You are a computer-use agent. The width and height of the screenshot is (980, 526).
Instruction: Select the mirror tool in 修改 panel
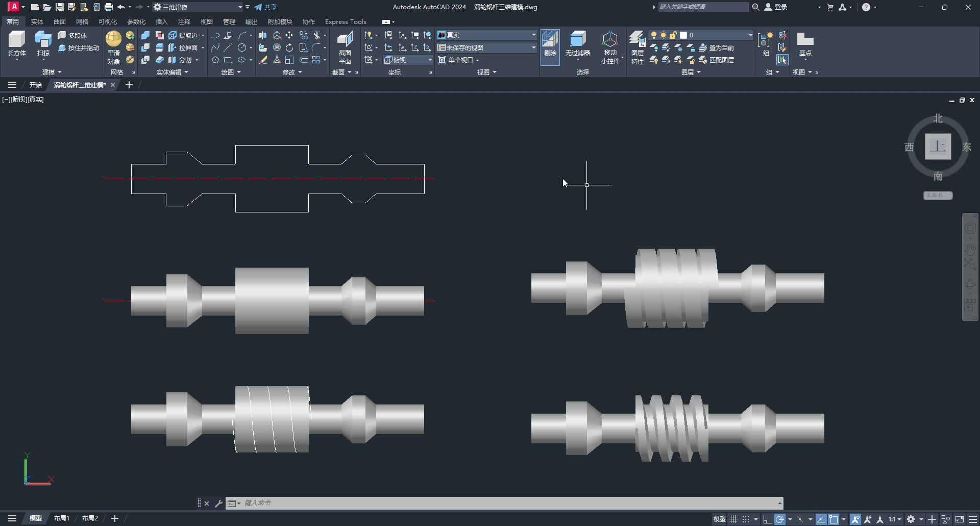tap(263, 35)
